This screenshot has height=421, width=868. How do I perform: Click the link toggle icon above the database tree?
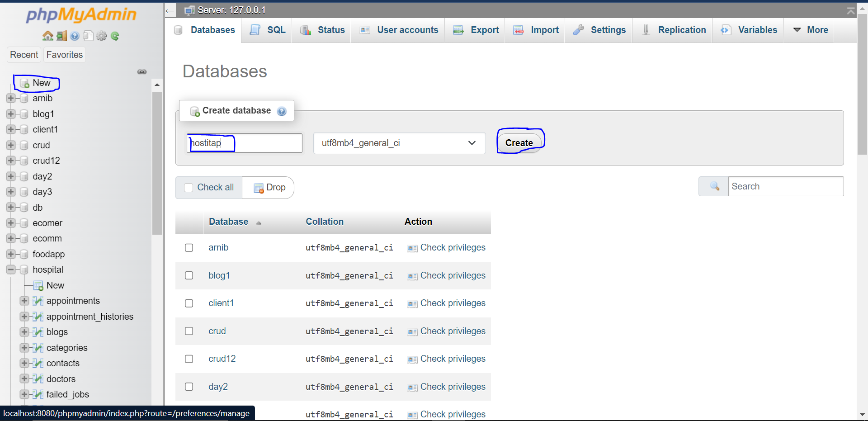pos(142,72)
